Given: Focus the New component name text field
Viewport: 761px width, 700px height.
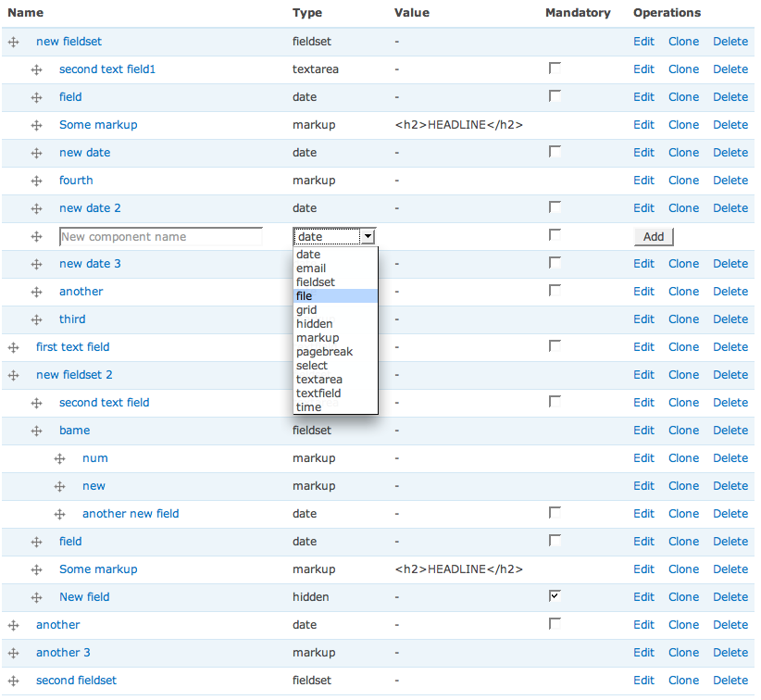Looking at the screenshot, I should coord(161,236).
